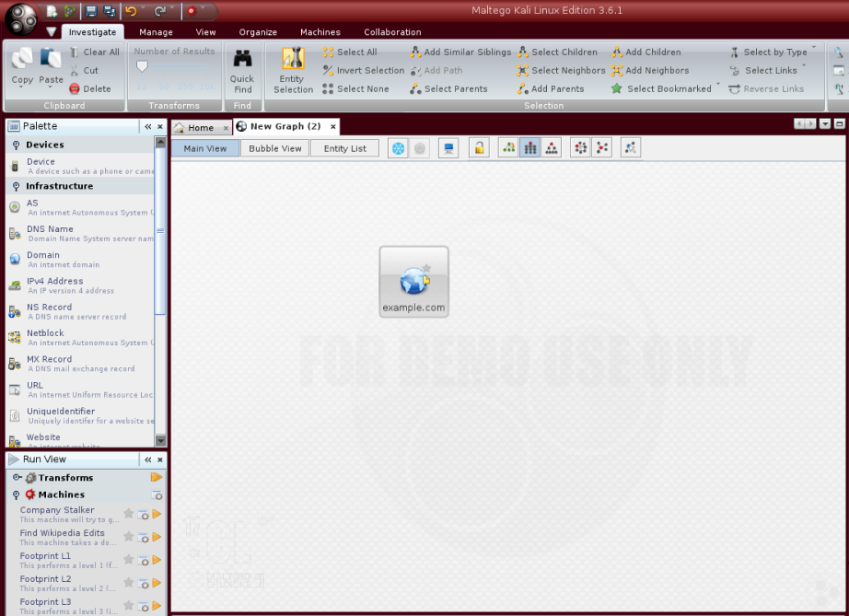Create a new graph from quick toolbar
The width and height of the screenshot is (849, 616).
(52, 11)
